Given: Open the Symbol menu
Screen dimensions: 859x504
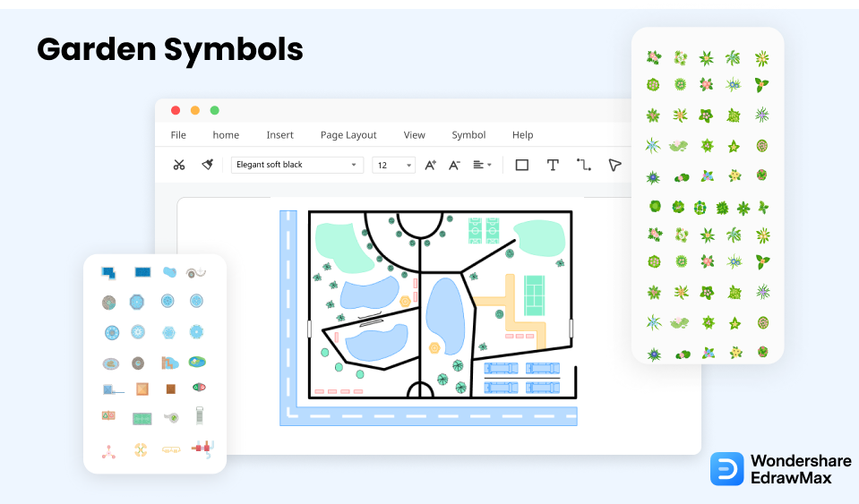Looking at the screenshot, I should [x=468, y=135].
